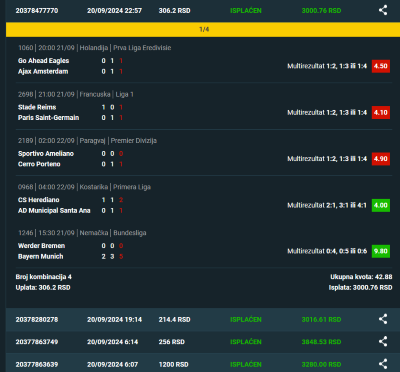Click payout amount 3280.00 RSD

click(x=321, y=364)
